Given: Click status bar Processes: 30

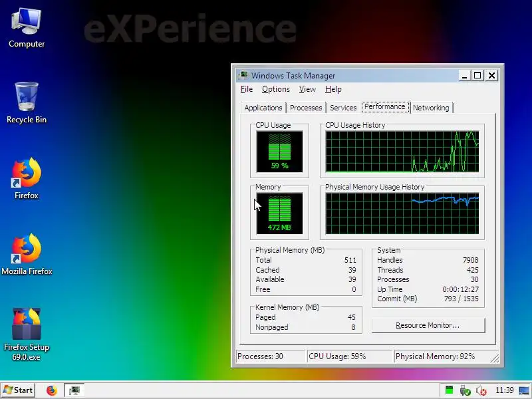Looking at the screenshot, I should [x=271, y=356].
